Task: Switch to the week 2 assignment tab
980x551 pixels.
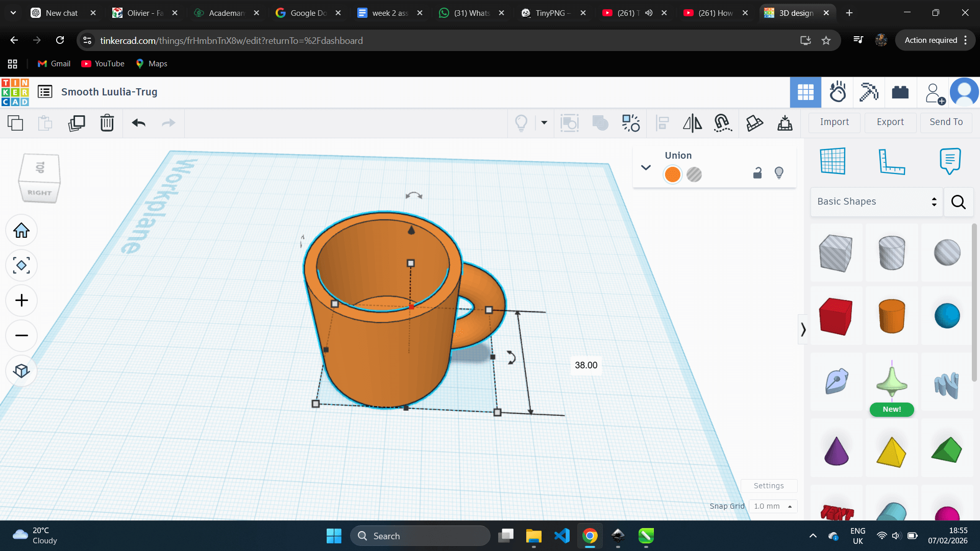Action: click(389, 13)
